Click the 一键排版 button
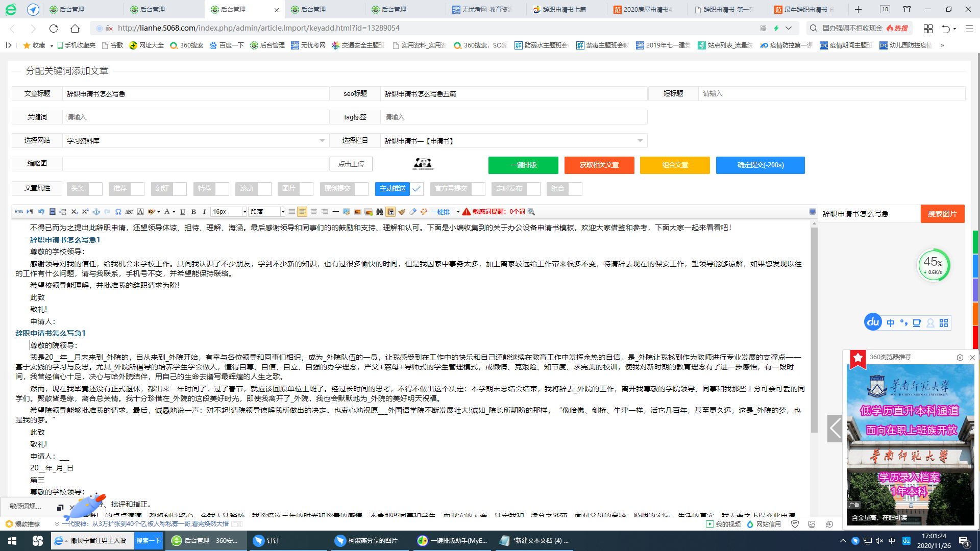This screenshot has width=980, height=551. pos(523,165)
